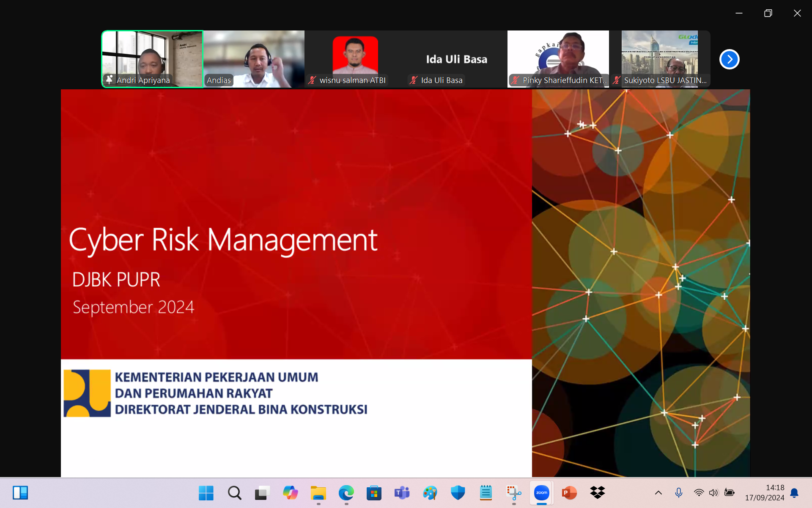Open Windows Start menu

(206, 493)
